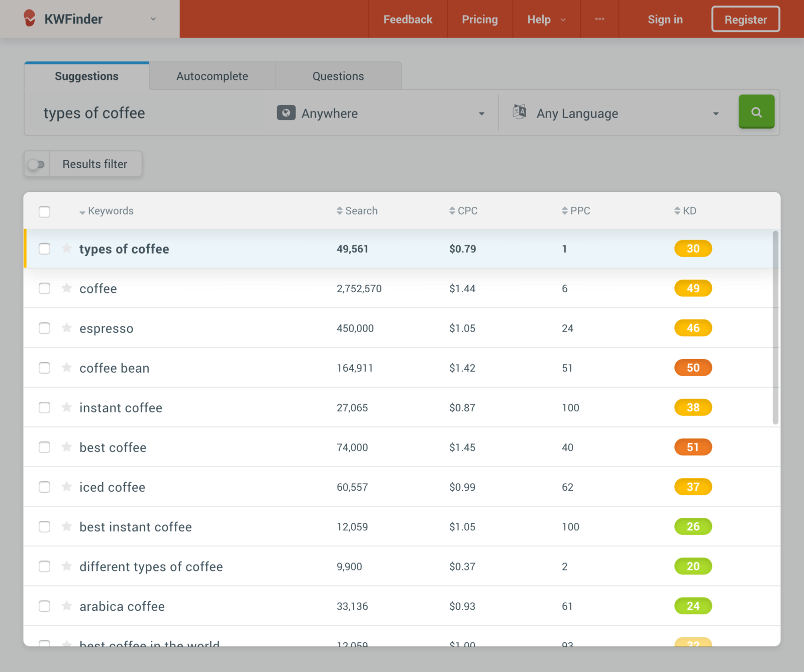Star 'different types of coffee' keyword
The height and width of the screenshot is (672, 804).
pyautogui.click(x=66, y=566)
